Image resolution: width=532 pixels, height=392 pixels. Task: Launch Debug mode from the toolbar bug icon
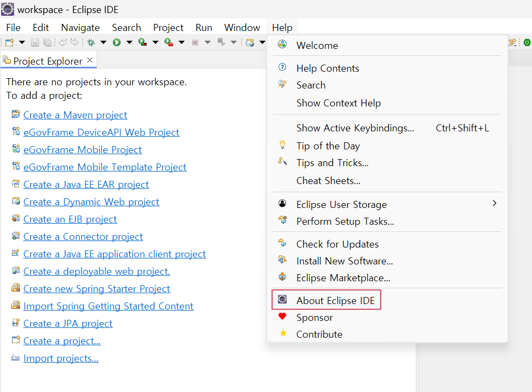91,42
